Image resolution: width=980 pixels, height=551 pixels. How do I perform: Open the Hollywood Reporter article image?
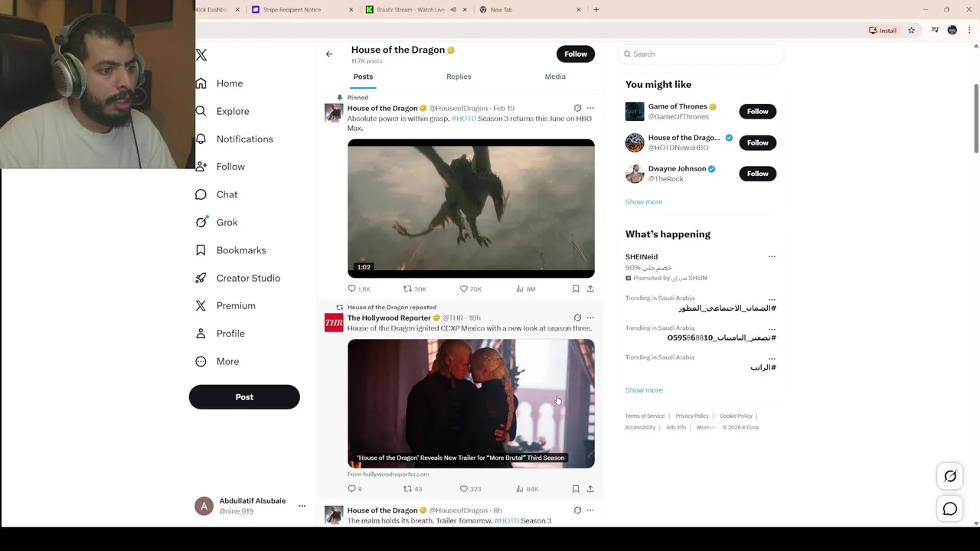tap(471, 403)
